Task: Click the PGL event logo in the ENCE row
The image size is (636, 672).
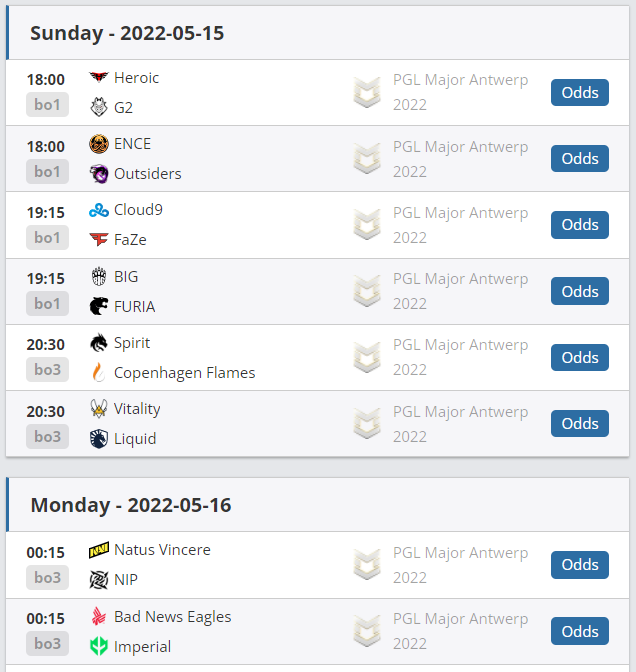Action: coord(367,159)
